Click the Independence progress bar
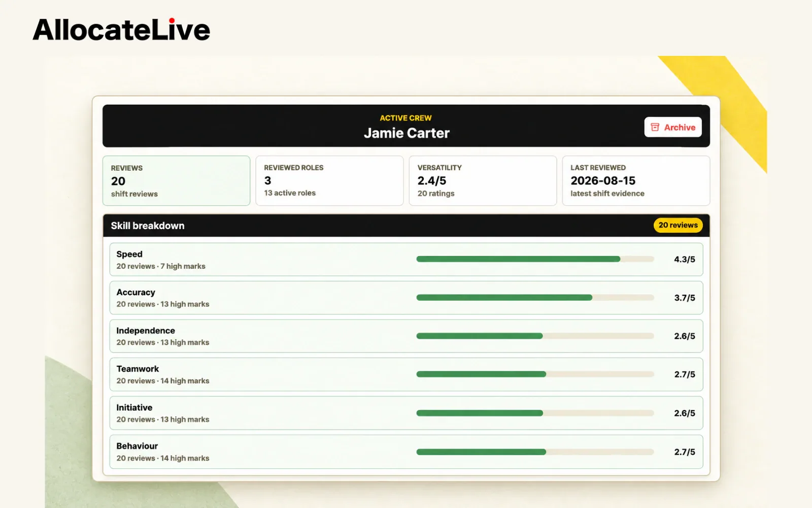Screen dimensions: 812x508 [x=535, y=336]
